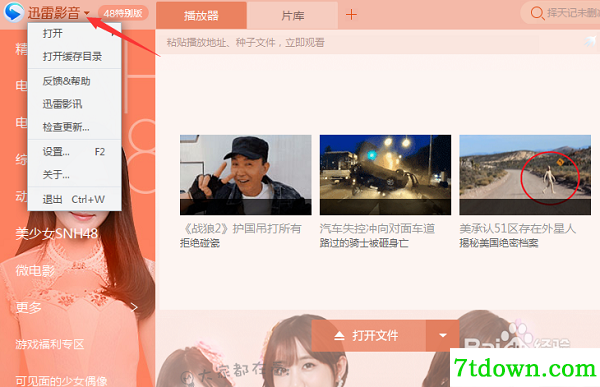Image resolution: width=600 pixels, height=387 pixels.
Task: Expand the 更多 chevron arrow
Action: click(x=134, y=307)
